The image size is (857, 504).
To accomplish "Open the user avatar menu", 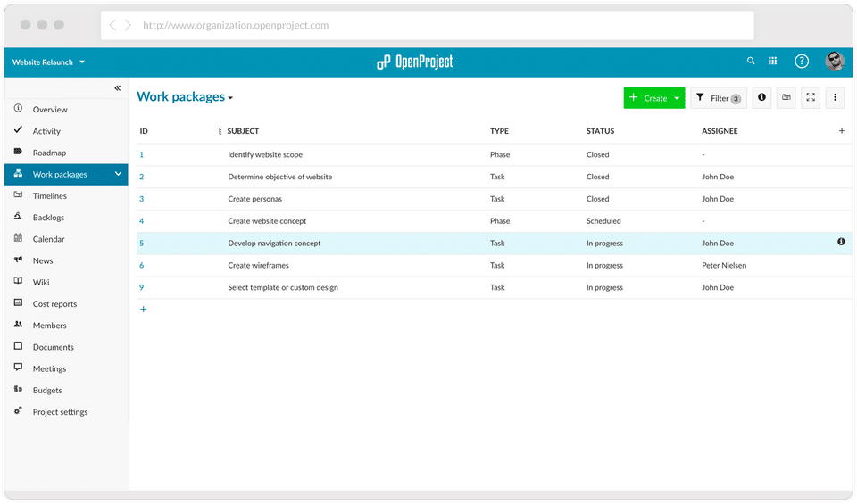I will pyautogui.click(x=835, y=61).
